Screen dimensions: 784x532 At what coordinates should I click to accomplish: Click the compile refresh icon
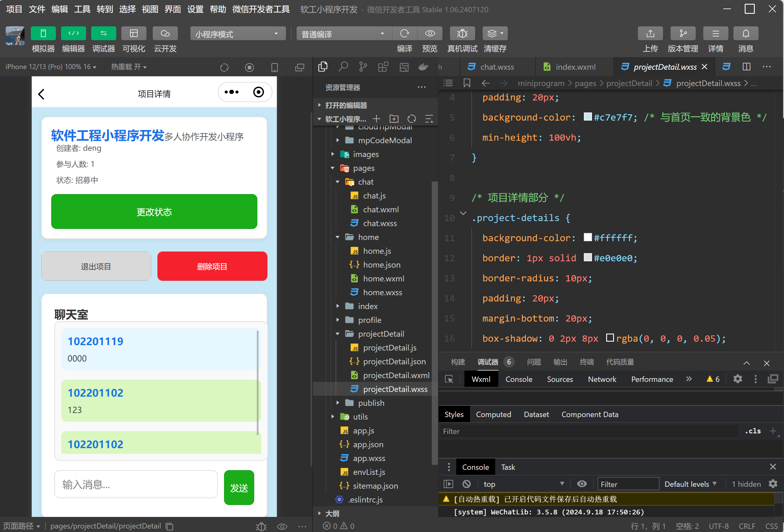[404, 34]
